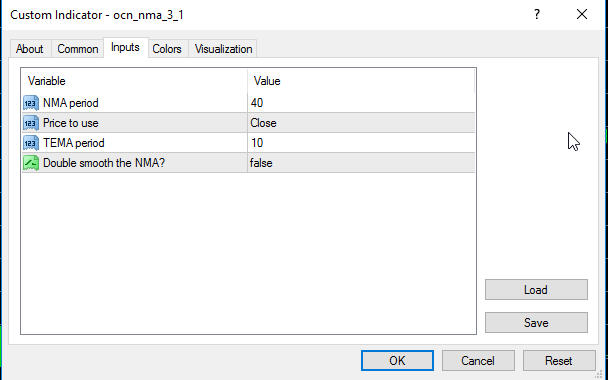
Task: Select the Inputs tab
Action: [125, 47]
